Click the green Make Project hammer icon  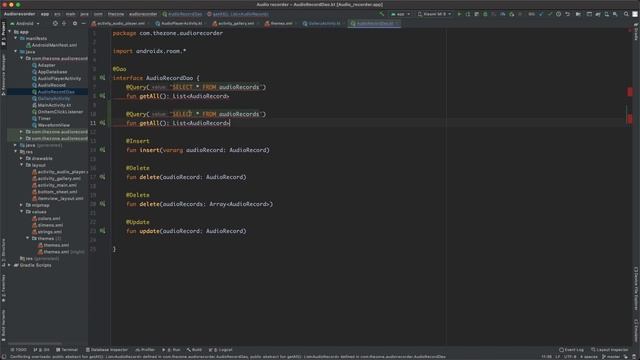click(x=382, y=14)
